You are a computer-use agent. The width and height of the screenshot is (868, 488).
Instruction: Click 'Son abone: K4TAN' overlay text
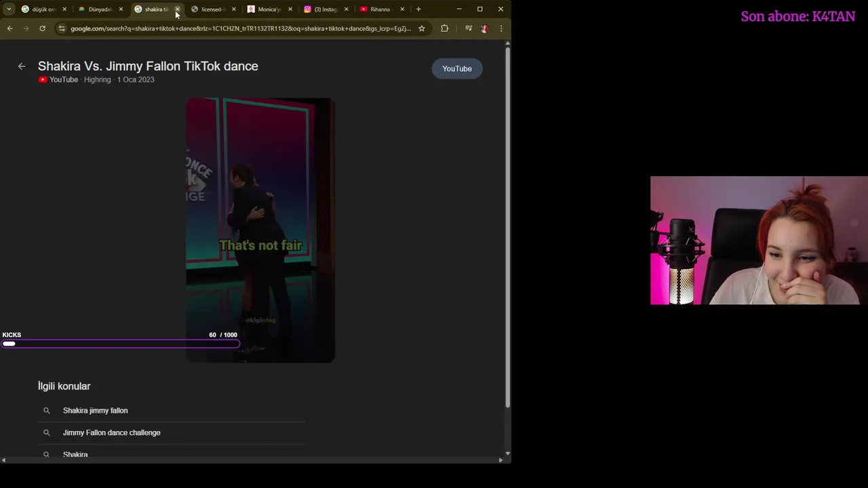pos(798,16)
